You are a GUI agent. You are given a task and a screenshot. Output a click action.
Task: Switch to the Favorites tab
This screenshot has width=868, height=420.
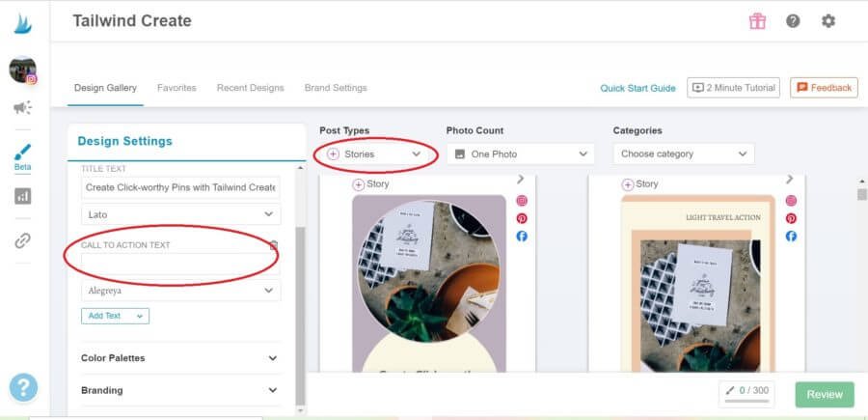tap(176, 88)
